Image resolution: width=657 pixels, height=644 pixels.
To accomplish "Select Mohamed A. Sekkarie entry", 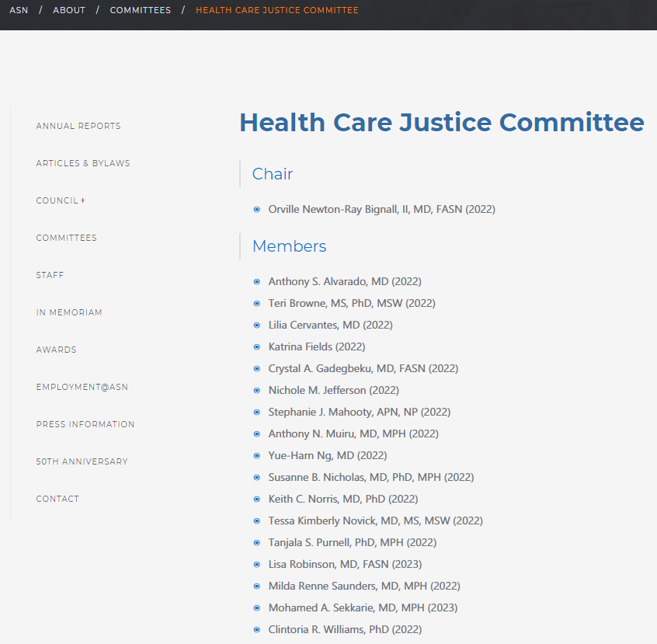I will (363, 608).
